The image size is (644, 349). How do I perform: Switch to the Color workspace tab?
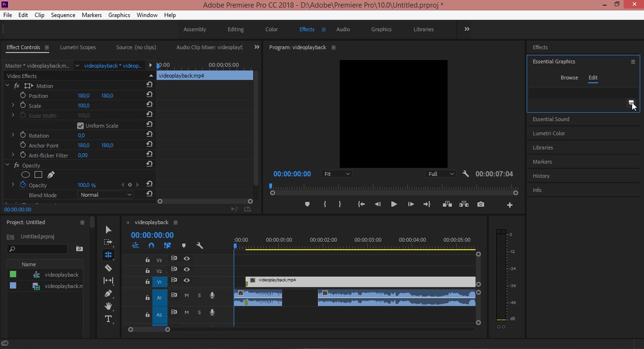pos(272,29)
